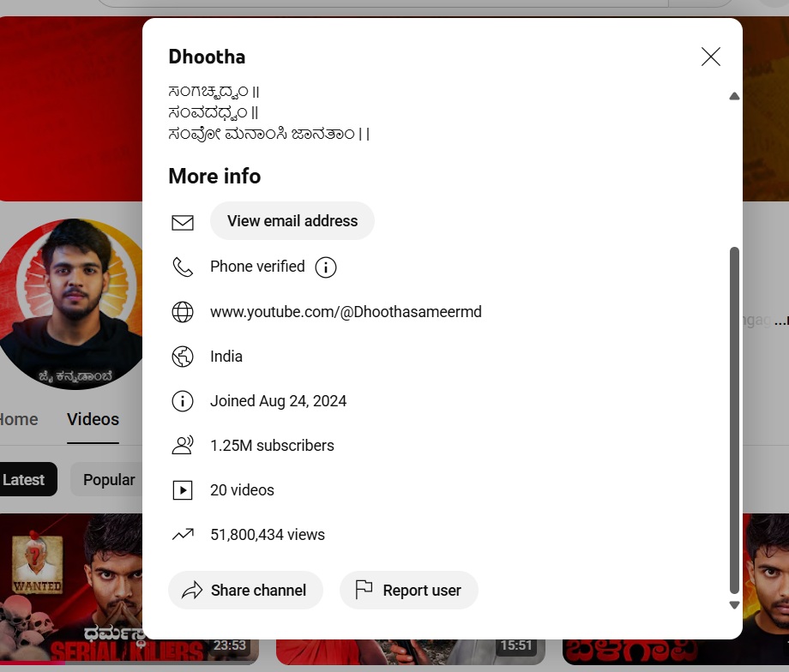Select the Popular filter chip

[108, 480]
